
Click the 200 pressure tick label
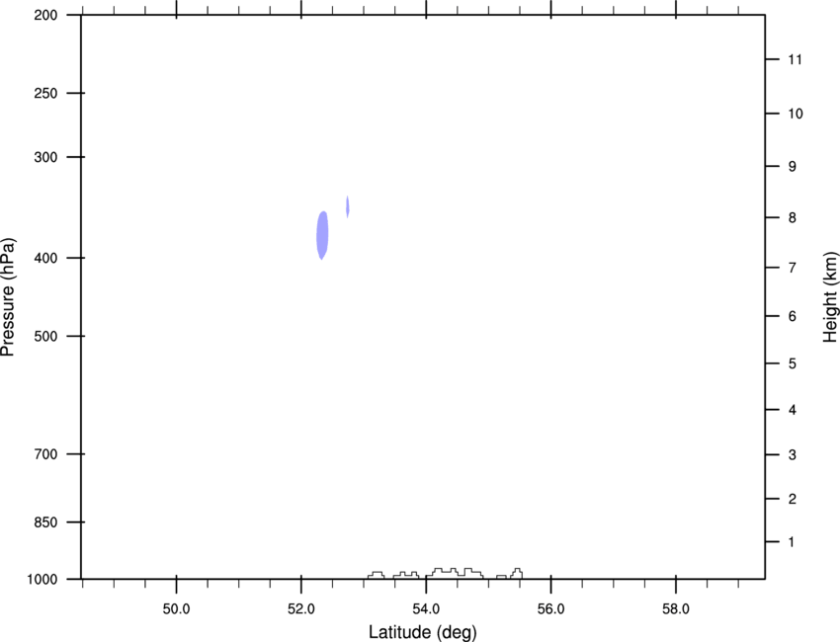[45, 15]
